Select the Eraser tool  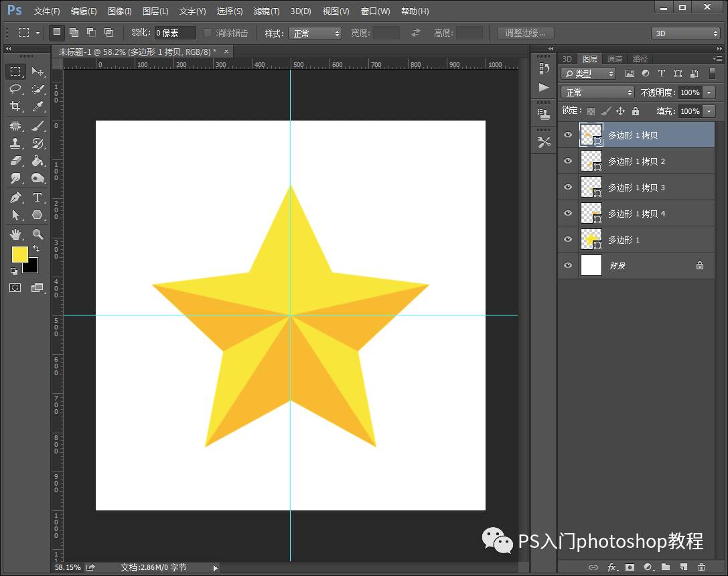coord(15,161)
